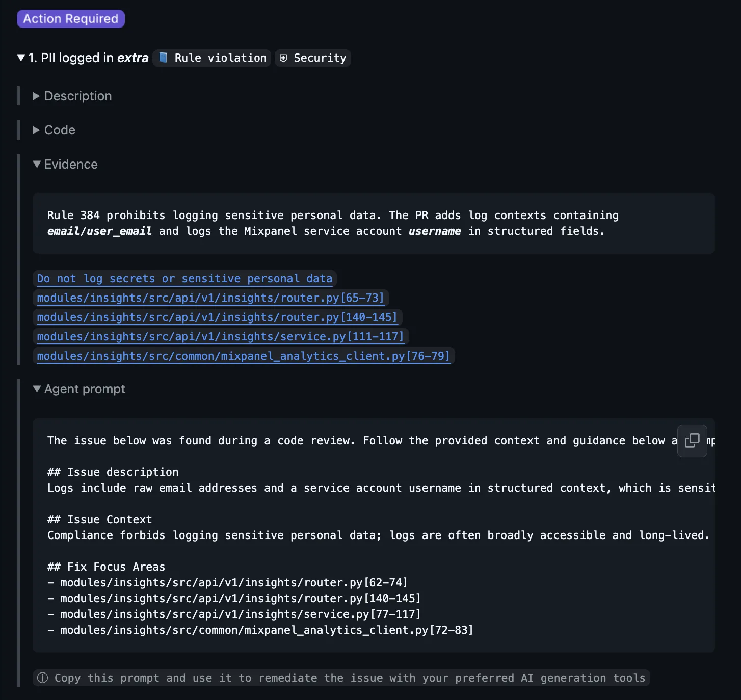Image resolution: width=741 pixels, height=700 pixels.
Task: Click the Action Required badge
Action: pos(71,19)
